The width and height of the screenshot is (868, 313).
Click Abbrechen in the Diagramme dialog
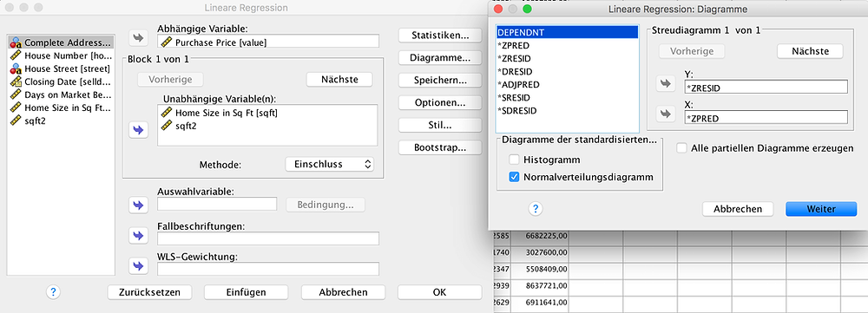[x=738, y=209]
